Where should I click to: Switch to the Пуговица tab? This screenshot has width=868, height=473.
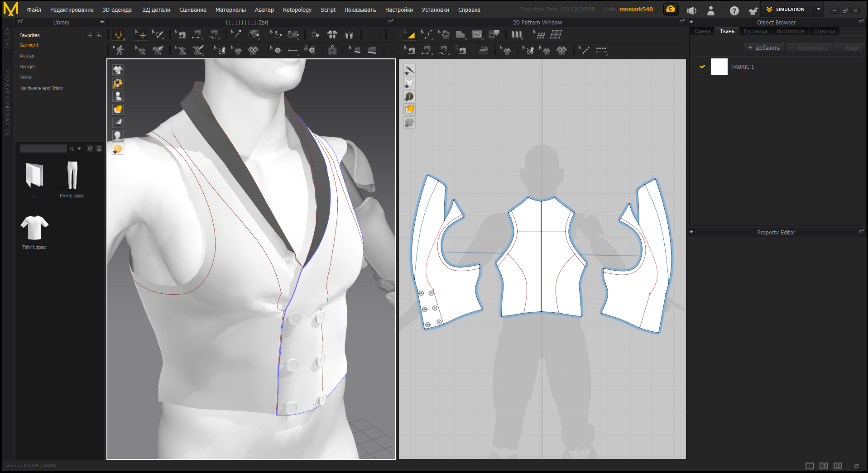coord(755,31)
